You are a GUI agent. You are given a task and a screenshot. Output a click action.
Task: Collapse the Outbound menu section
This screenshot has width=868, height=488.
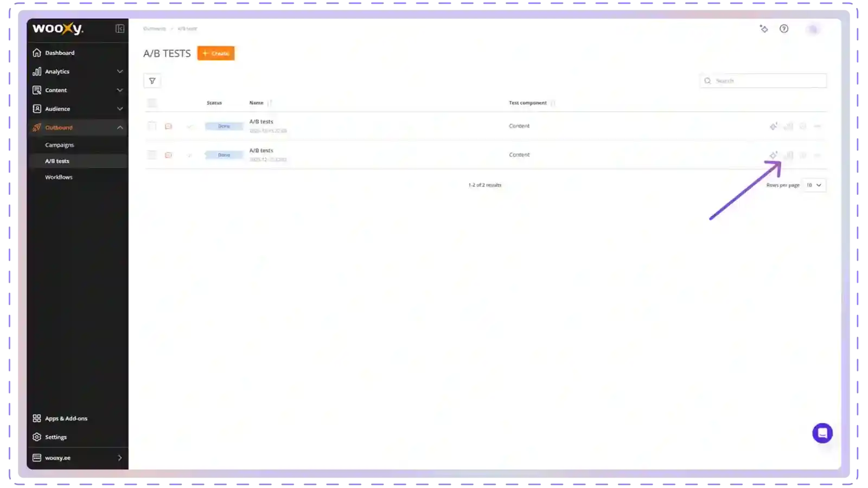point(120,127)
